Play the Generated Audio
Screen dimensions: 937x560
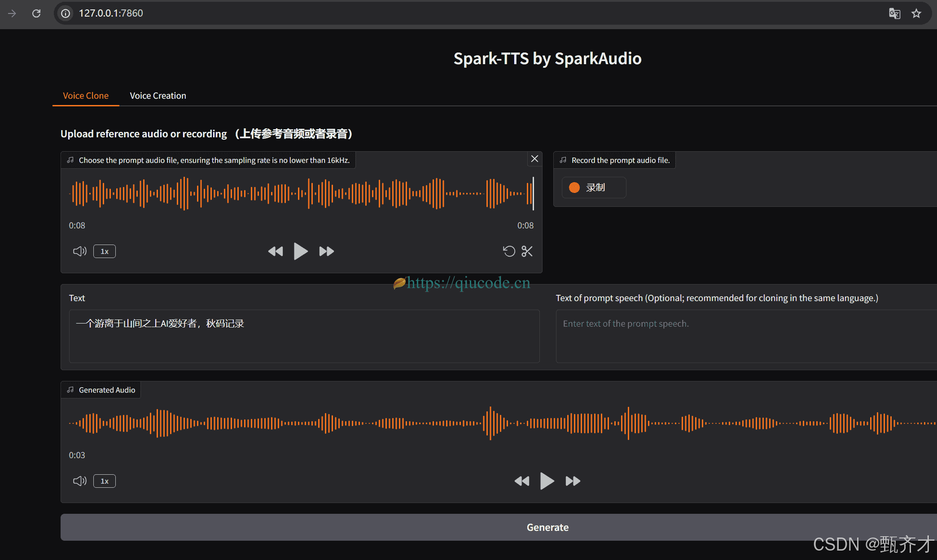(x=547, y=481)
